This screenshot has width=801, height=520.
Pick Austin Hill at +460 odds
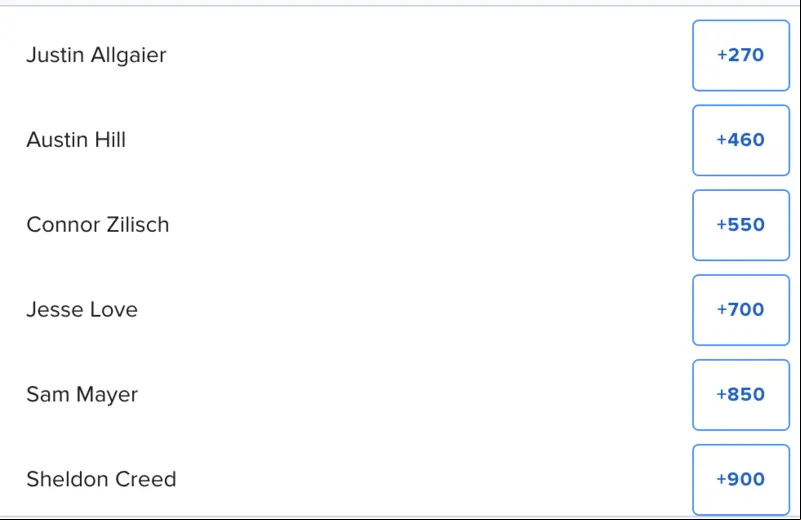[x=741, y=140]
